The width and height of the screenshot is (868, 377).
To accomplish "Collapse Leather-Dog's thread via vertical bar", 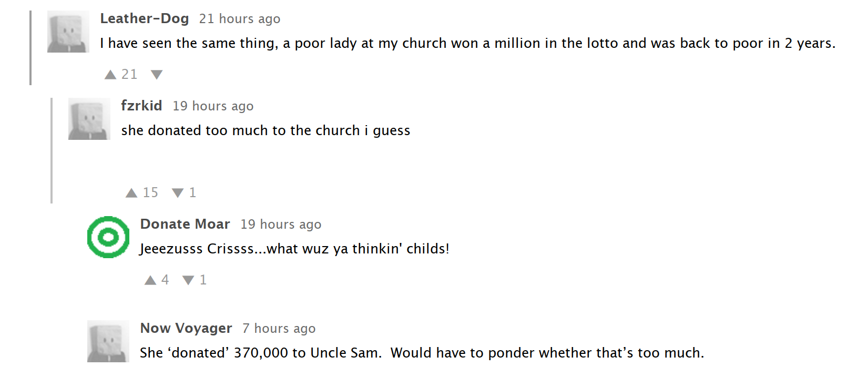I will tap(31, 47).
